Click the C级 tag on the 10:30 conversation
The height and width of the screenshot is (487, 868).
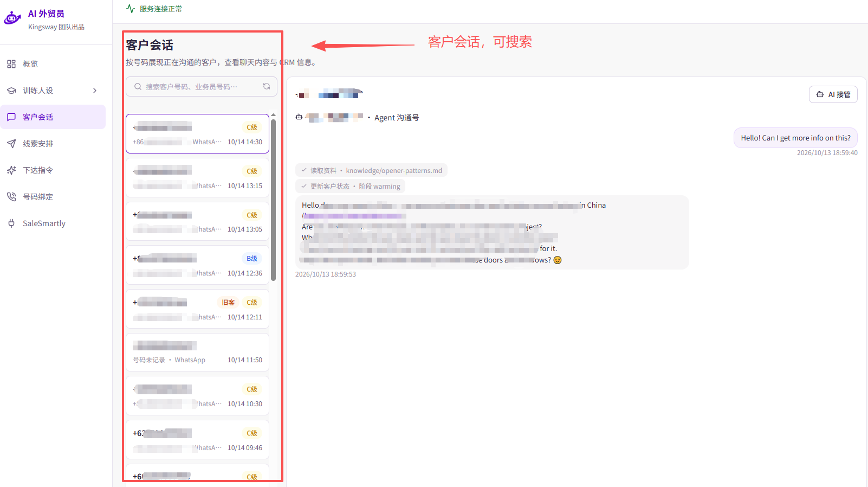click(x=252, y=389)
